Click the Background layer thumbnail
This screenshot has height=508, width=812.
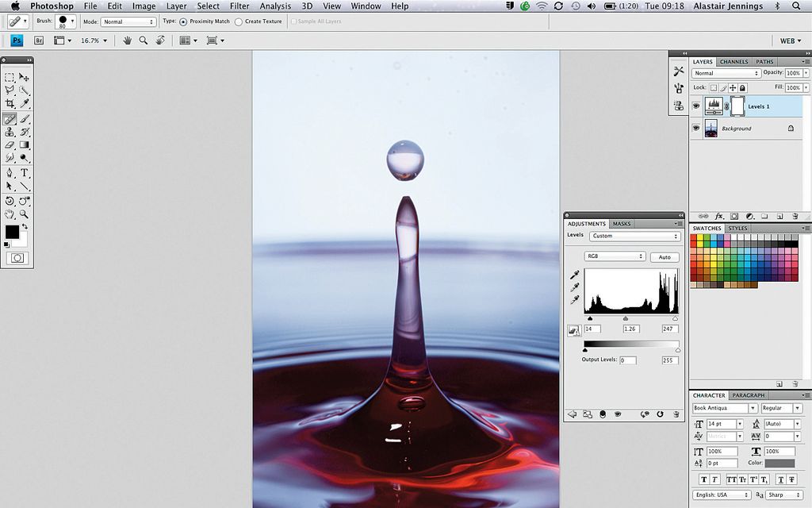pyautogui.click(x=711, y=128)
